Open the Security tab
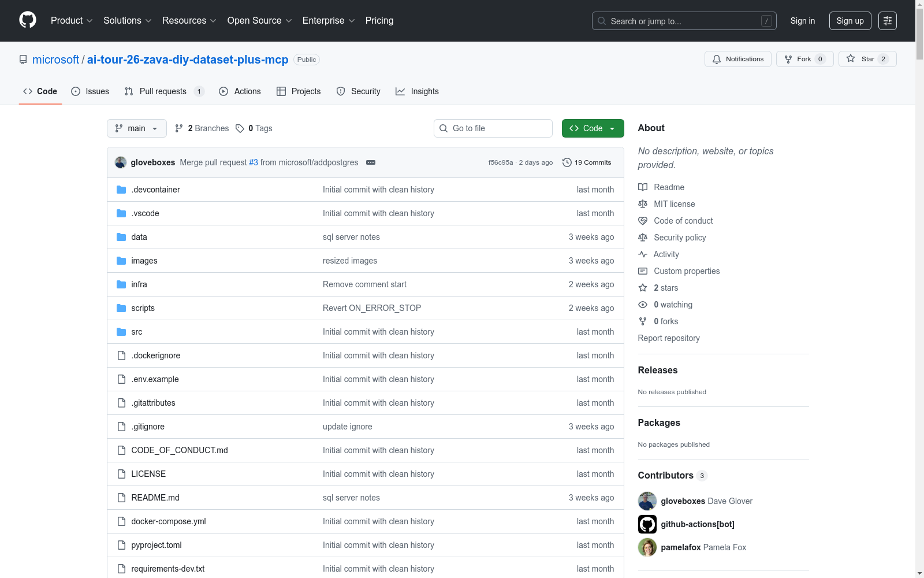 (x=358, y=91)
